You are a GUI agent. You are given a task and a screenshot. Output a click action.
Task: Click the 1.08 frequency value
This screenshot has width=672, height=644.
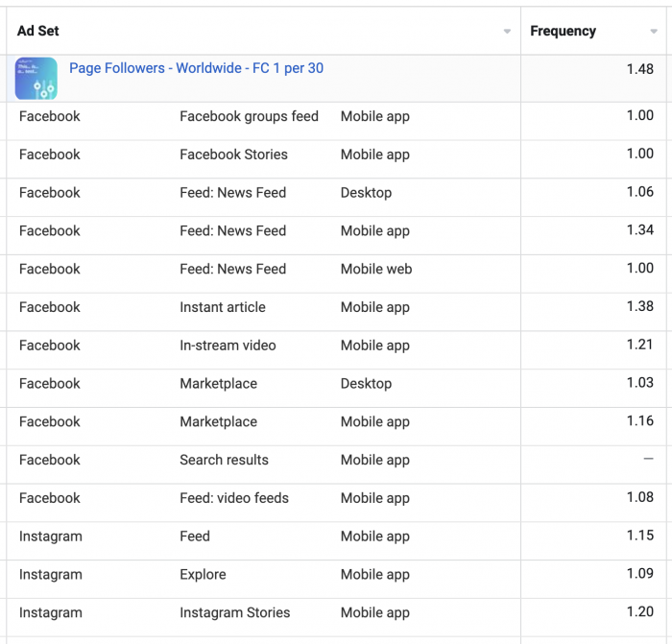point(640,497)
